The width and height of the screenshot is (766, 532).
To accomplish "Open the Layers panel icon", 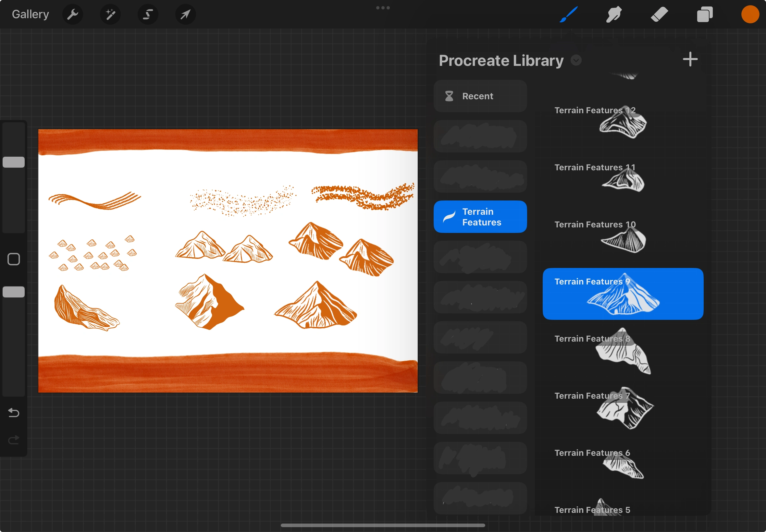I will click(705, 14).
